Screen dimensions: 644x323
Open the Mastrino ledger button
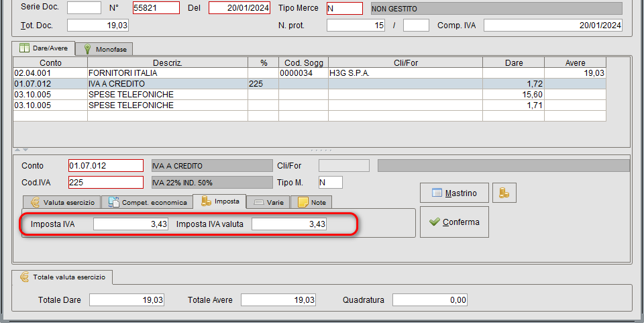(x=454, y=193)
